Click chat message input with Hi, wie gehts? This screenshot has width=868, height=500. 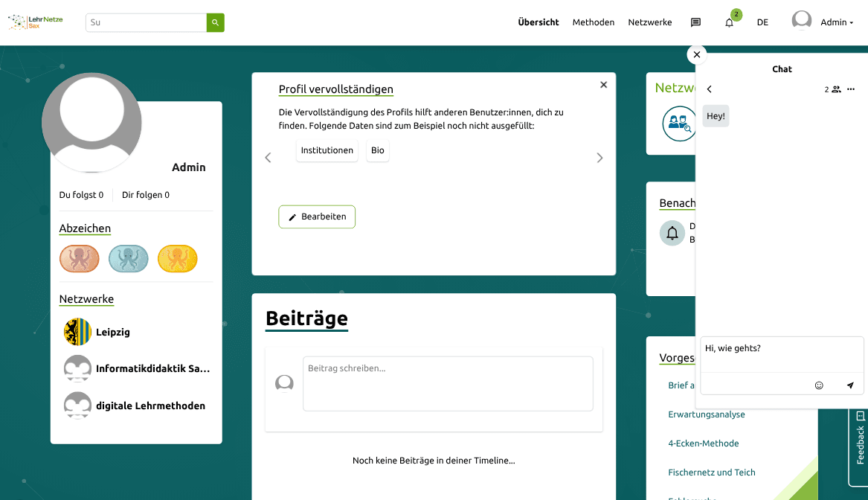[782, 354]
